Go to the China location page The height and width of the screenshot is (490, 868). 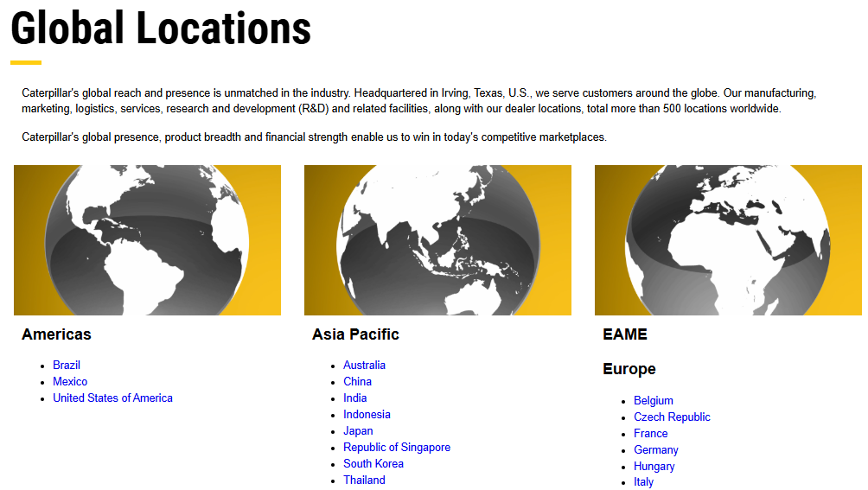click(357, 382)
